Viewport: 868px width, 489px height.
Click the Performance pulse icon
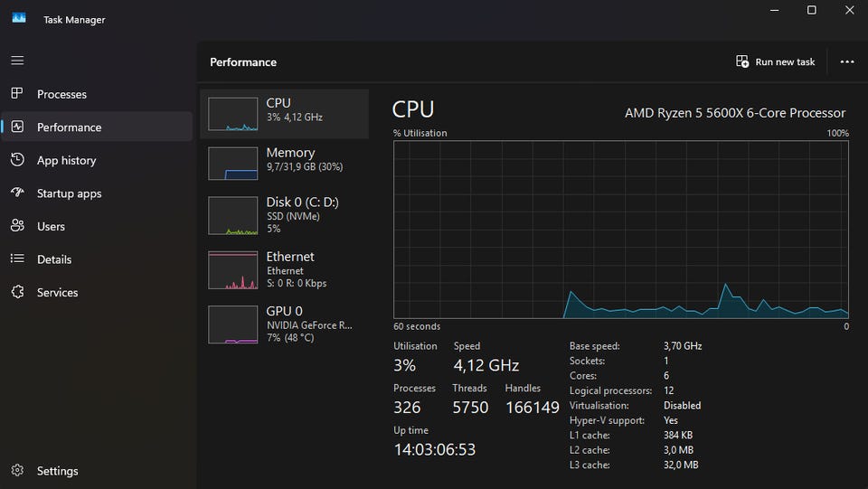17,127
